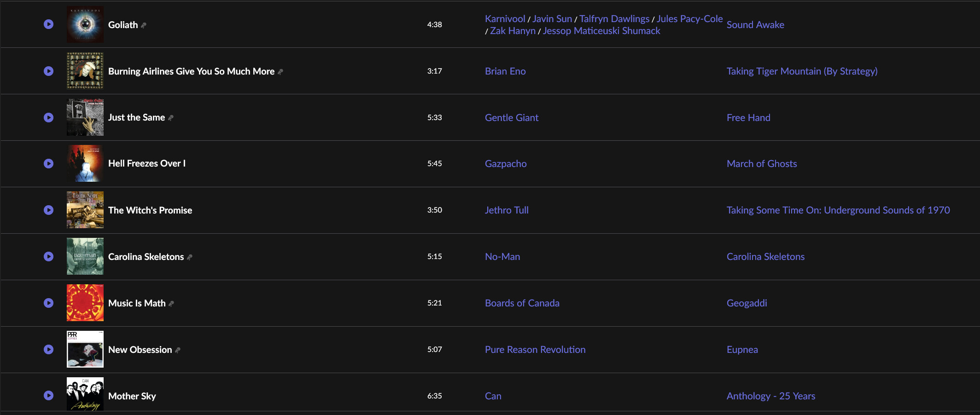The width and height of the screenshot is (980, 415).
Task: Open the March of Ghosts album link
Action: pyautogui.click(x=762, y=164)
